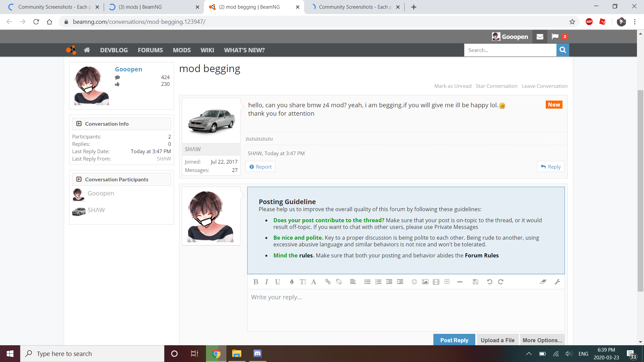Open AdBlock Plus extension icon
The height and width of the screenshot is (362, 644).
(x=589, y=22)
